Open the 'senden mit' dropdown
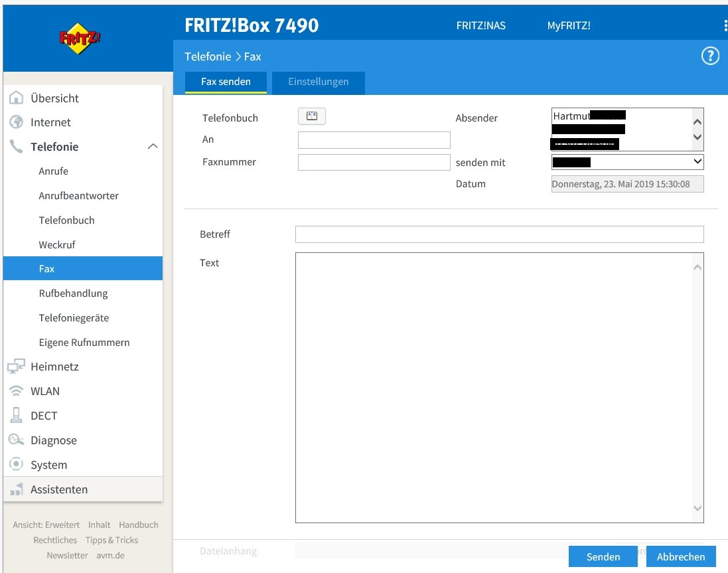728x573 pixels. [x=627, y=162]
